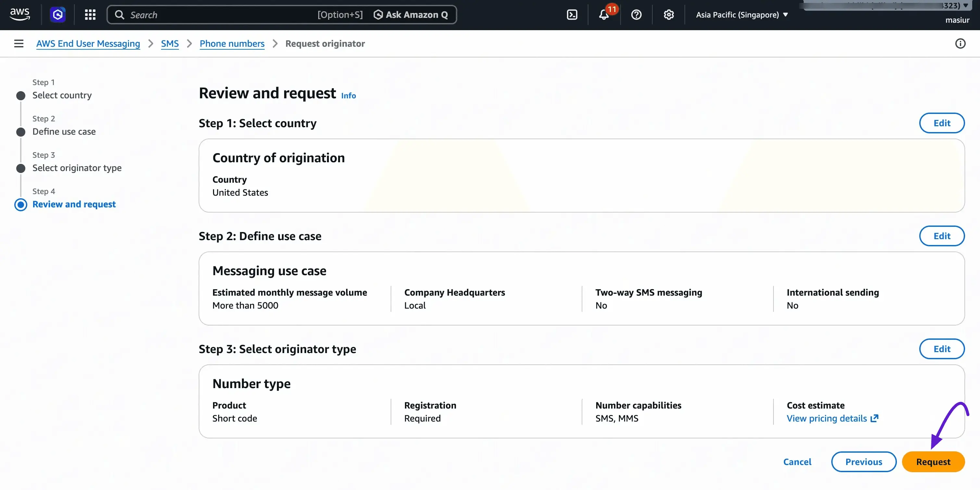Click the International sending label
The image size is (980, 490).
pos(833,292)
